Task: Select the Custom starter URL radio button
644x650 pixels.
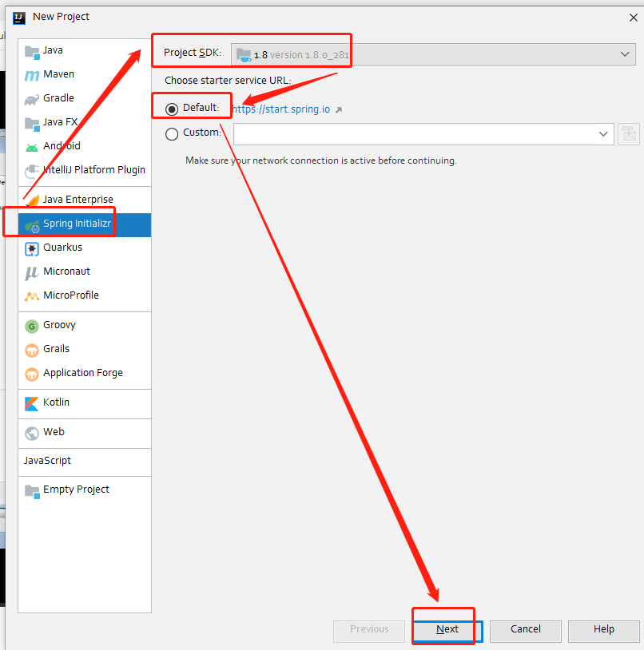Action: click(172, 134)
